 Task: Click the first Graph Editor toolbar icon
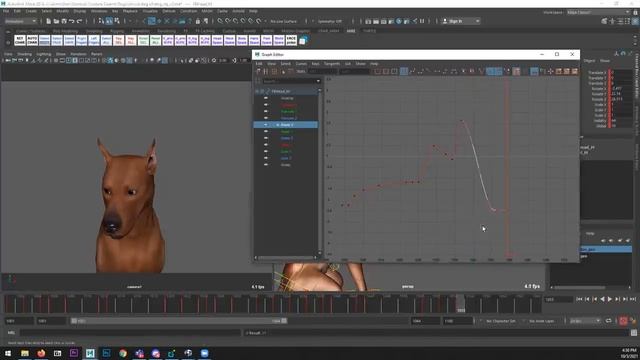pyautogui.click(x=258, y=71)
